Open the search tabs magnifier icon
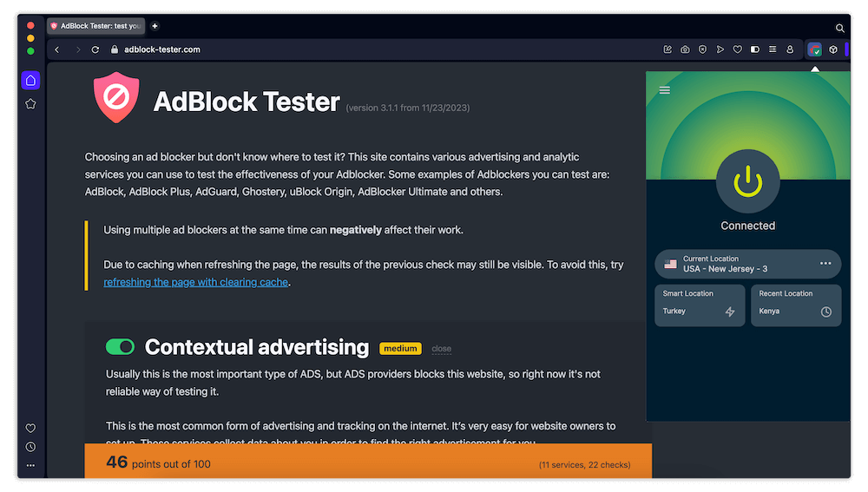The height and width of the screenshot is (492, 868). pos(839,28)
